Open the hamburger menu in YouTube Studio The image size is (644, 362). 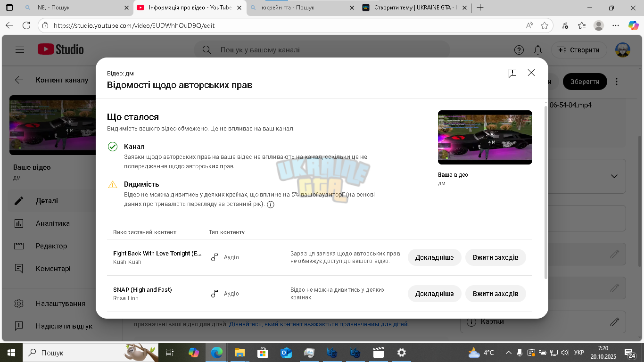(19, 49)
